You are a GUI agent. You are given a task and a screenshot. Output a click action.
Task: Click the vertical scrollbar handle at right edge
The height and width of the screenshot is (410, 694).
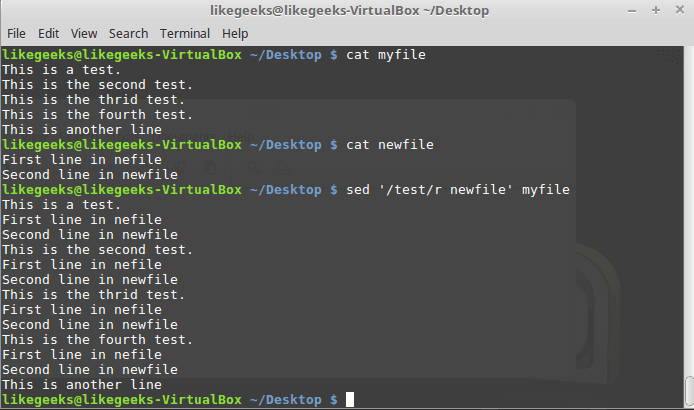[689, 390]
